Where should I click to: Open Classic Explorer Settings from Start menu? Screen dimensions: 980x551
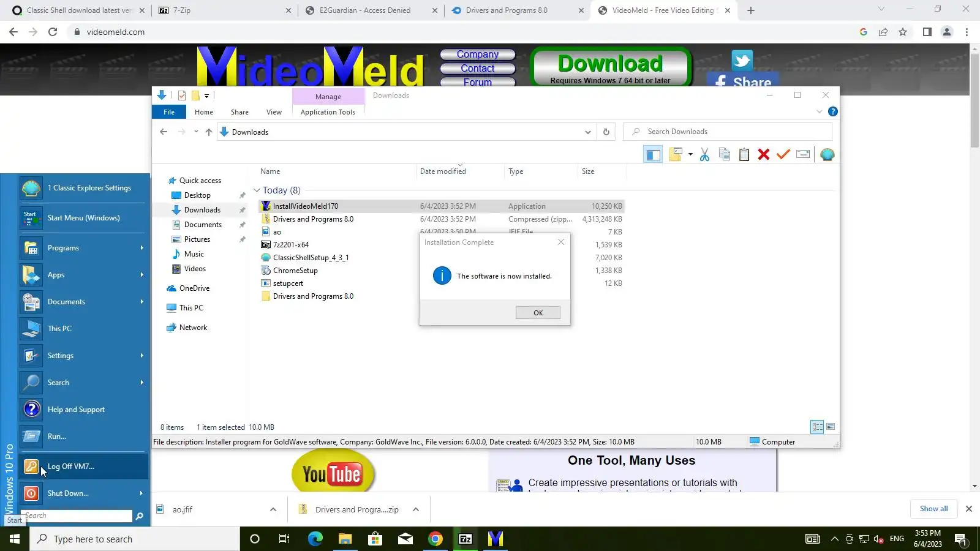pyautogui.click(x=84, y=188)
